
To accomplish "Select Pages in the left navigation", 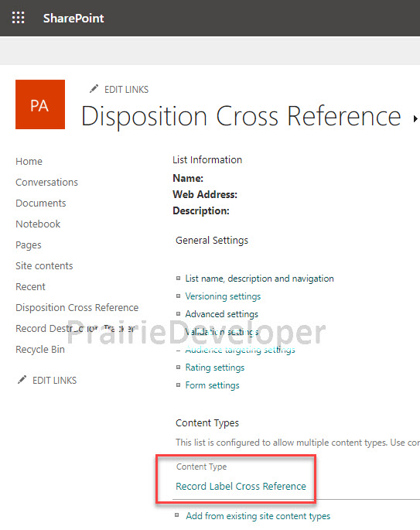I will tap(29, 245).
